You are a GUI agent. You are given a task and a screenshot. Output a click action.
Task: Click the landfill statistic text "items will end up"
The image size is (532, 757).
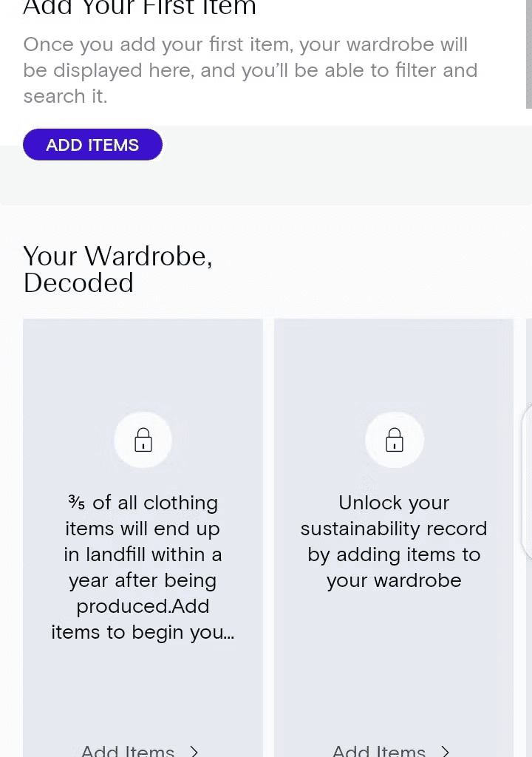click(x=143, y=529)
